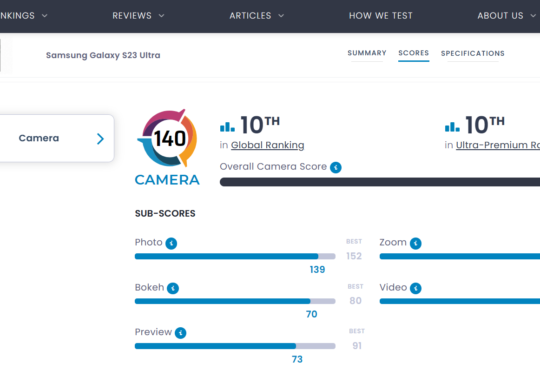The image size is (540, 370).
Task: Click the Global Ranking bar chart icon
Action: click(227, 126)
